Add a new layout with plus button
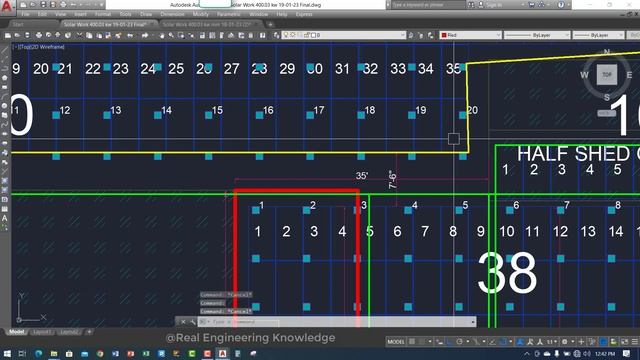Image resolution: width=640 pixels, height=360 pixels. click(x=89, y=332)
